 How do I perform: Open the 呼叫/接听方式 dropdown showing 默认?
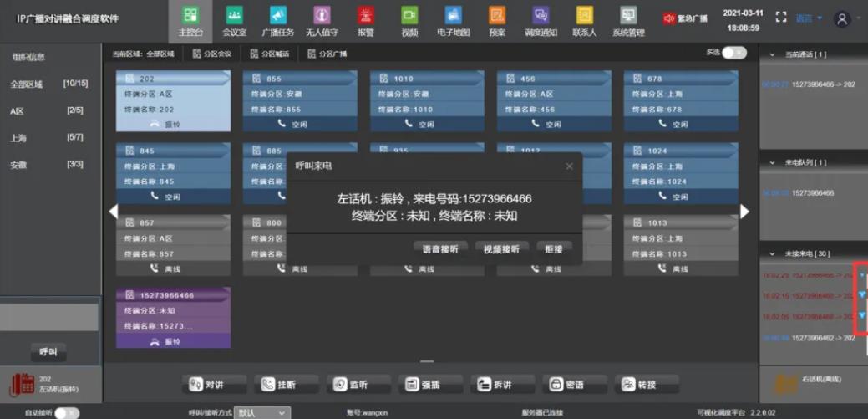pyautogui.click(x=261, y=413)
